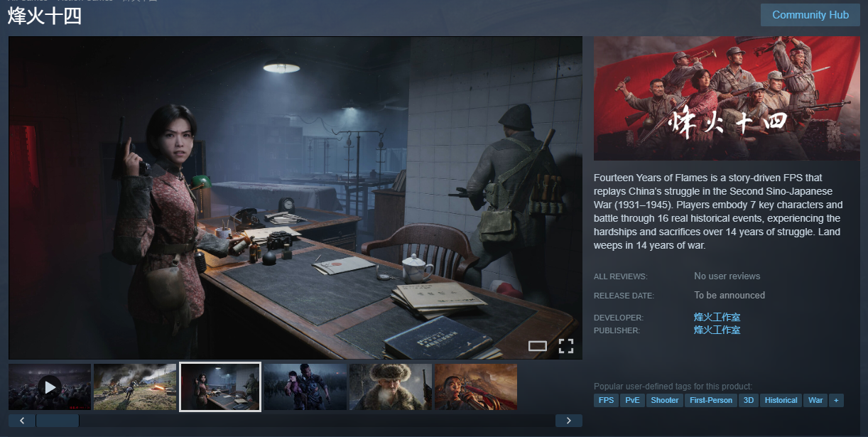Click the 'DEVELOPER:' label
The image size is (868, 437).
click(619, 318)
